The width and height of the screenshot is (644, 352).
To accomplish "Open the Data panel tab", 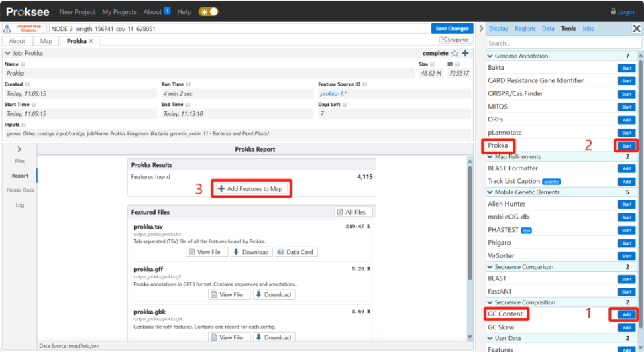I will 548,29.
